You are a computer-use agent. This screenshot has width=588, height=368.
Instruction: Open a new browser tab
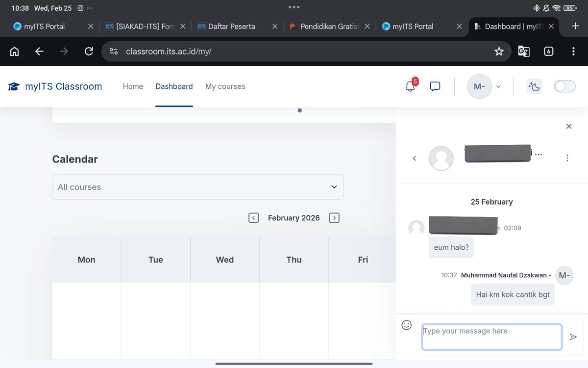tap(576, 26)
